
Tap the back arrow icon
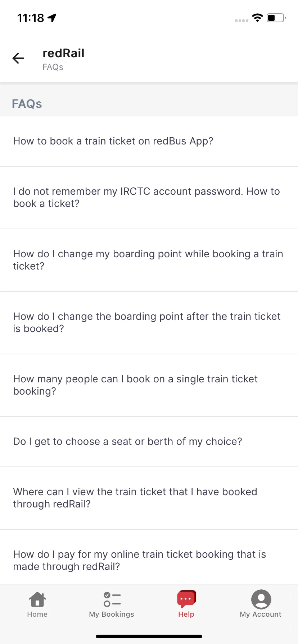click(18, 58)
